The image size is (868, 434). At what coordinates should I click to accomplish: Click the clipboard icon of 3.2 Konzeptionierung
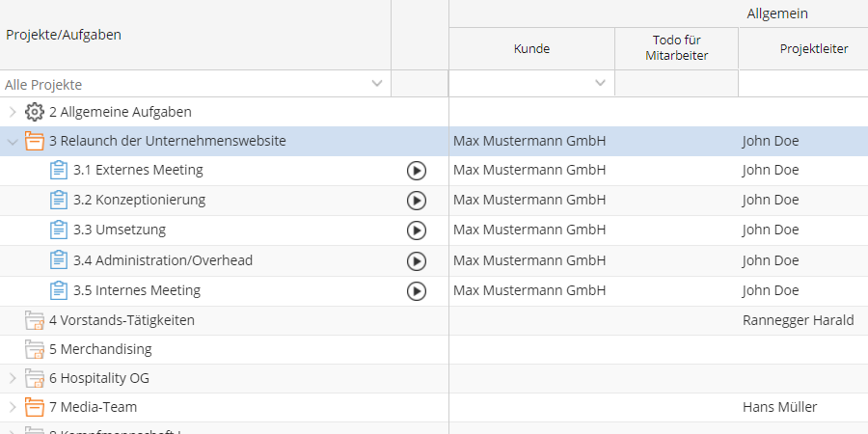59,200
